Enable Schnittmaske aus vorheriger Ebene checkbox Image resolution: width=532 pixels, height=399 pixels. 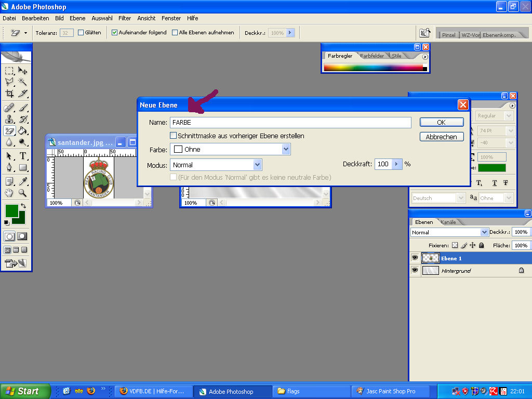point(174,136)
